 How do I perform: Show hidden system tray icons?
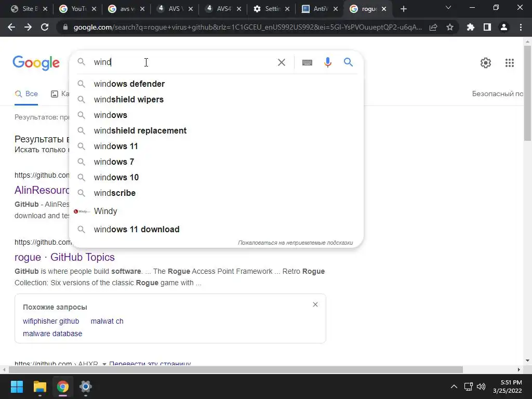454,387
